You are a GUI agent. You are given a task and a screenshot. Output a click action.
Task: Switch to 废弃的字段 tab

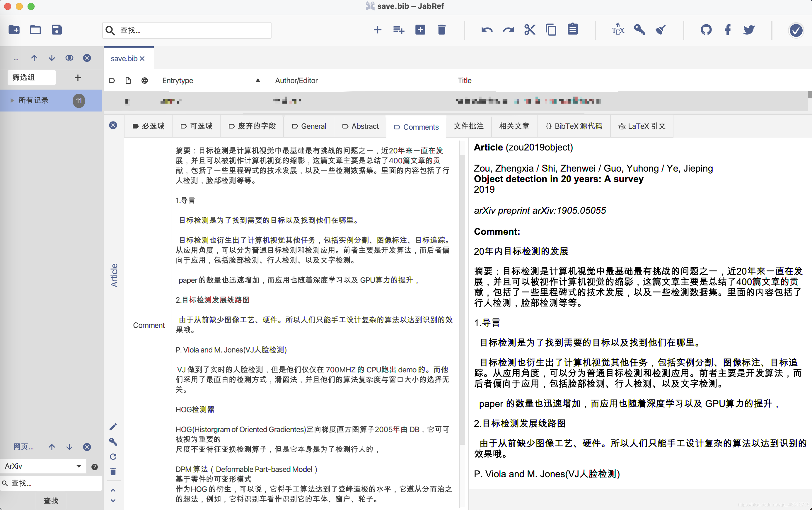click(x=252, y=126)
